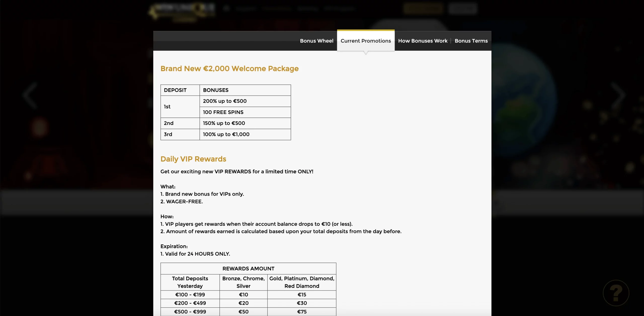Screen dimensions: 644x316
Task: Select the Current Promotions tab
Action: point(366,41)
